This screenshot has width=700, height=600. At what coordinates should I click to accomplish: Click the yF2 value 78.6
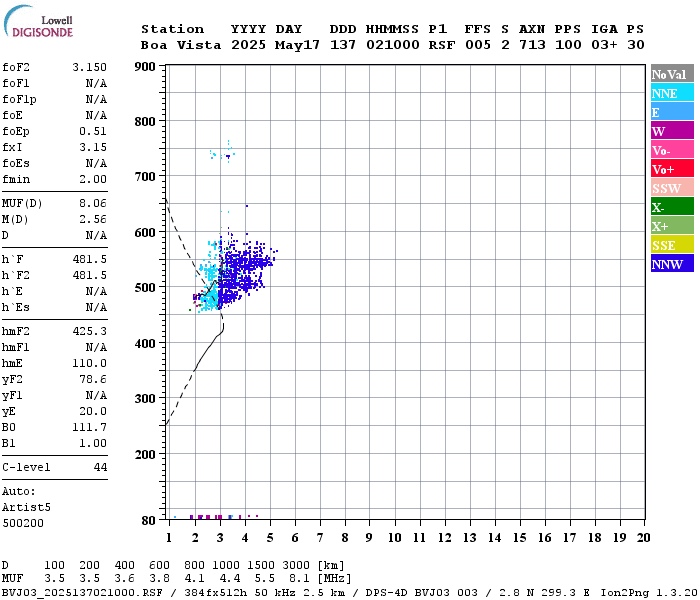(93, 379)
